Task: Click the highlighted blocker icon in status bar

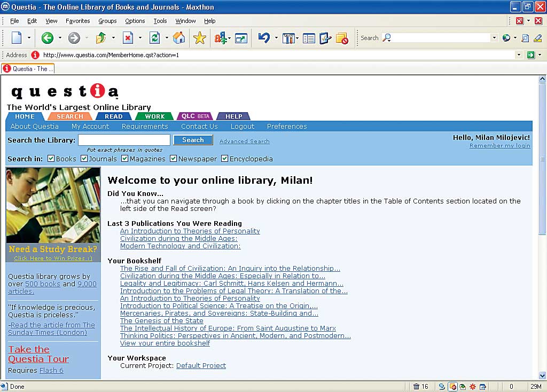Action: [452, 386]
